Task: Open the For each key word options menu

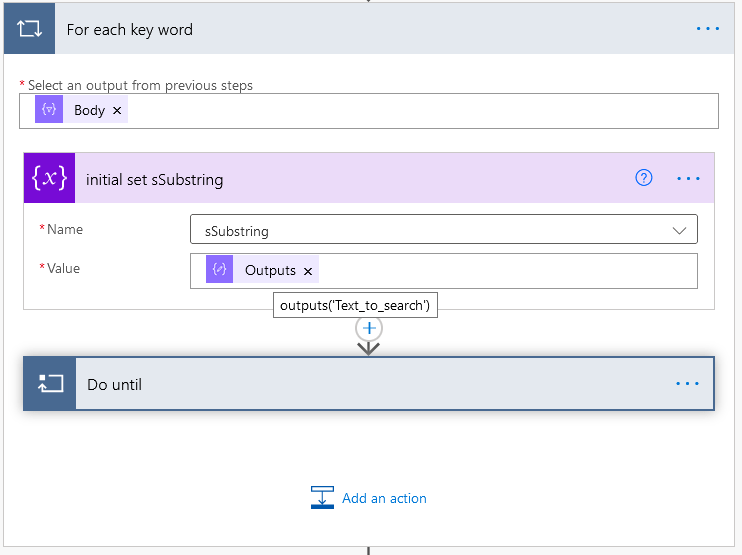Action: click(707, 29)
